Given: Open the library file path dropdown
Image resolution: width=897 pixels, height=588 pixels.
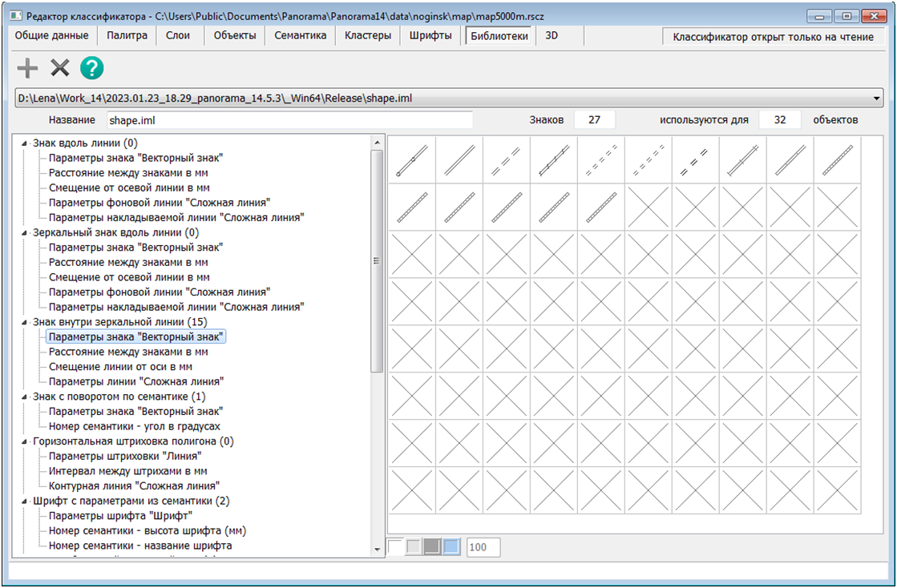Looking at the screenshot, I should pyautogui.click(x=878, y=99).
